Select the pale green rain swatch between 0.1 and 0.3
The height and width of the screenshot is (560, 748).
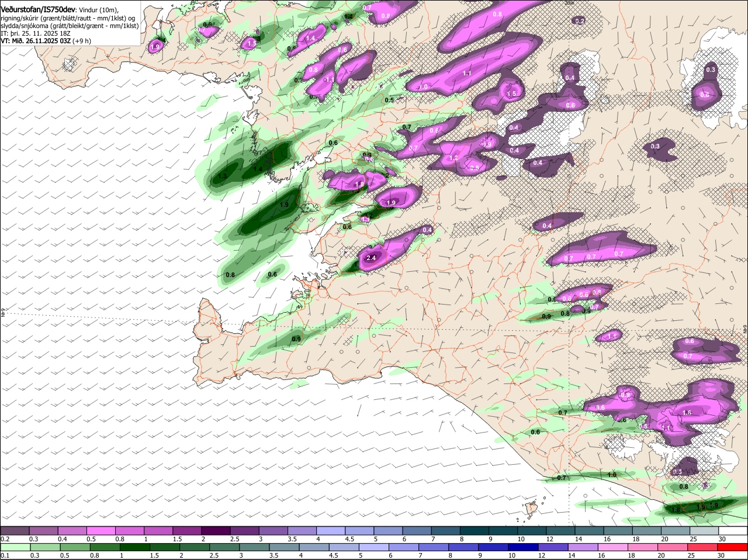(x=15, y=547)
